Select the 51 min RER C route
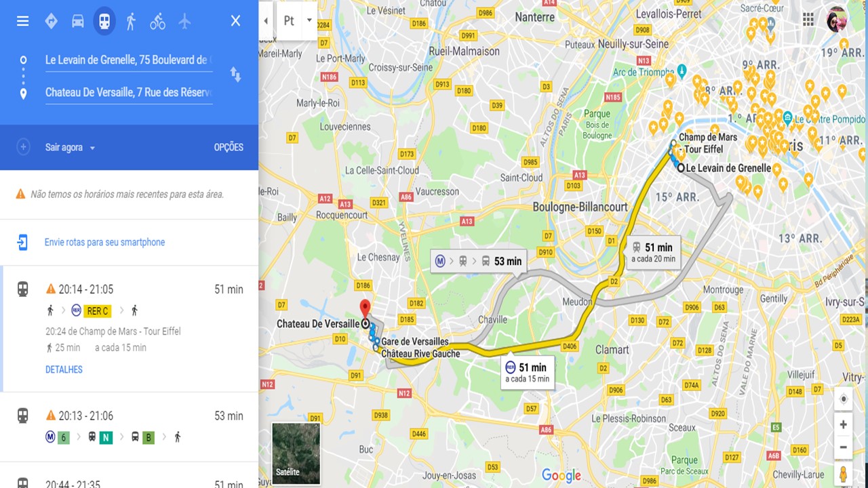This screenshot has width=868, height=488. click(x=129, y=329)
